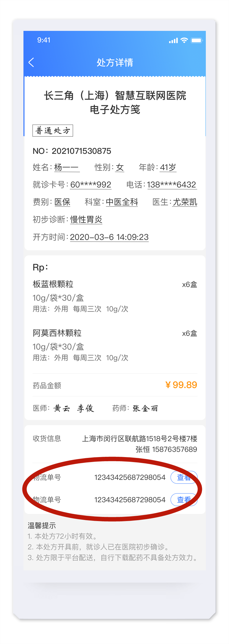The width and height of the screenshot is (229, 644).
Task: Tap the ¥99.89 drug amount
Action: (x=181, y=385)
